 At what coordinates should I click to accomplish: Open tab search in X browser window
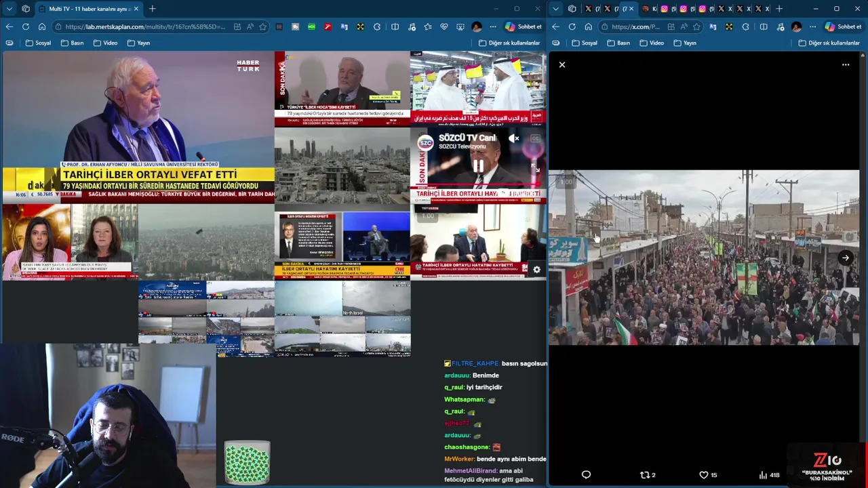coord(556,9)
